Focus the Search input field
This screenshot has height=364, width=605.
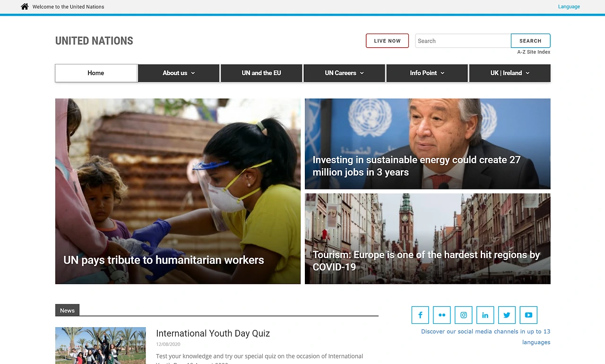(x=463, y=41)
